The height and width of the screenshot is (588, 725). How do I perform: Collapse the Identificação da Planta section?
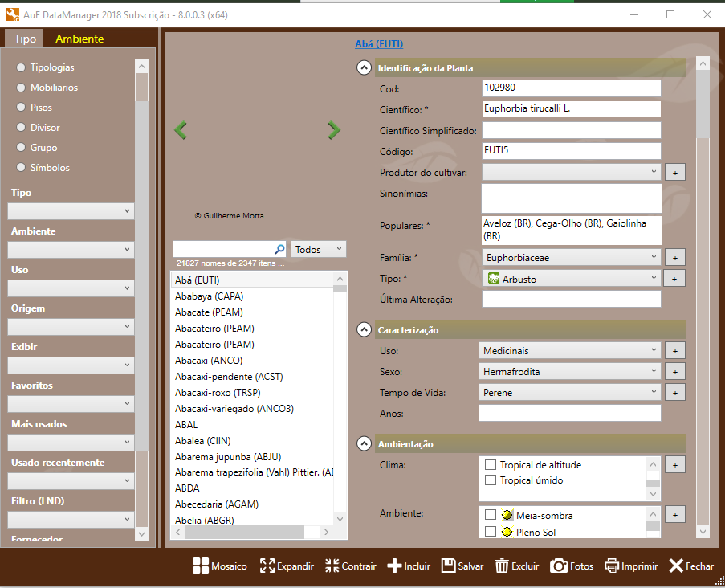(364, 68)
